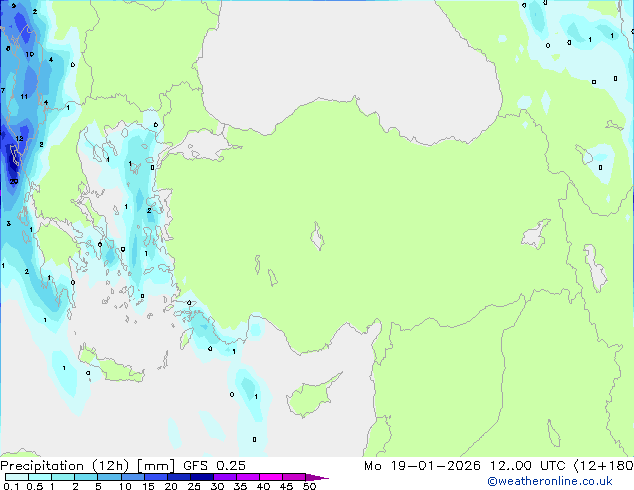Click the 'Precipitation (12h) [mm]' title text
The width and height of the screenshot is (634, 490).
point(87,466)
